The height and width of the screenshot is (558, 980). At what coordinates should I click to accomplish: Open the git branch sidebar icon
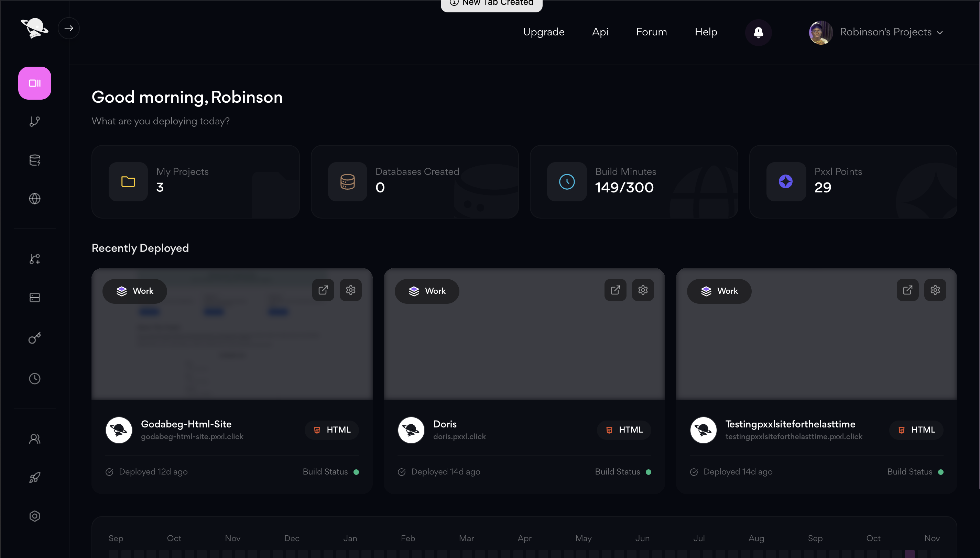34,122
